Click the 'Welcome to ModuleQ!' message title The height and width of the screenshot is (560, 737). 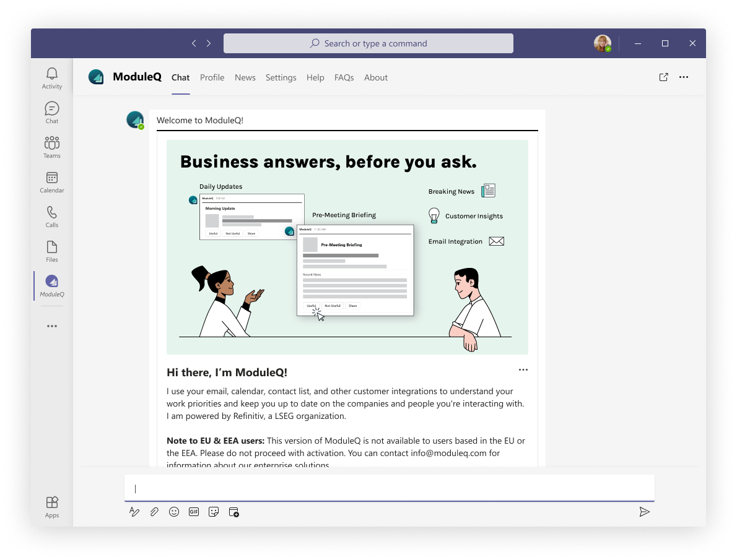200,120
